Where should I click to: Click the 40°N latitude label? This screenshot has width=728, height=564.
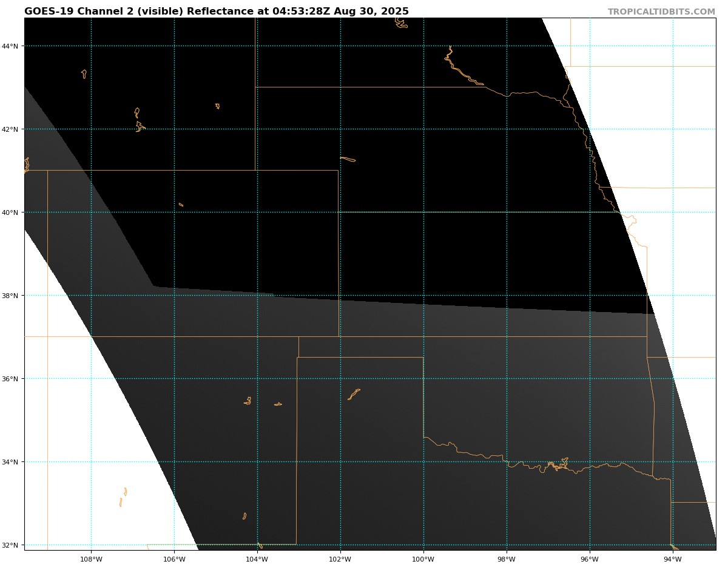pyautogui.click(x=10, y=212)
